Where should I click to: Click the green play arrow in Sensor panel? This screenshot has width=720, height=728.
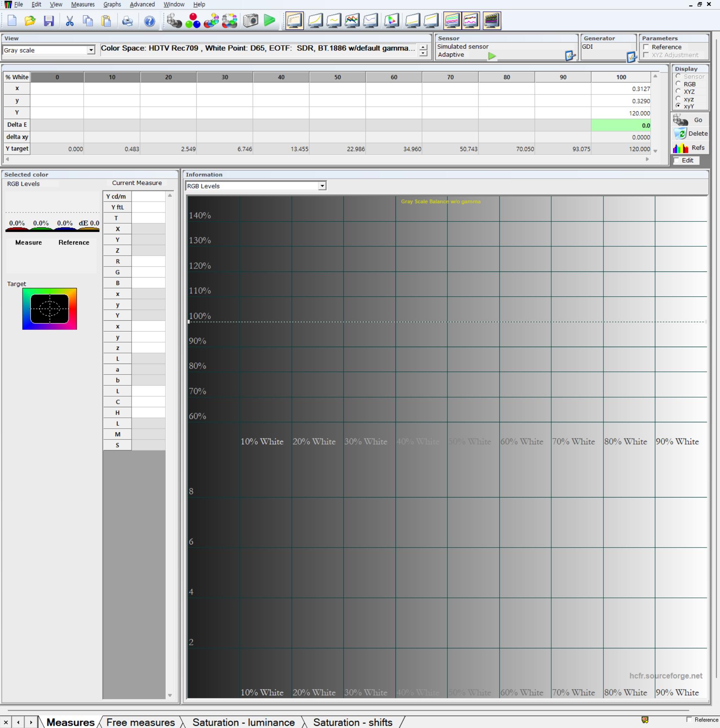tap(492, 56)
